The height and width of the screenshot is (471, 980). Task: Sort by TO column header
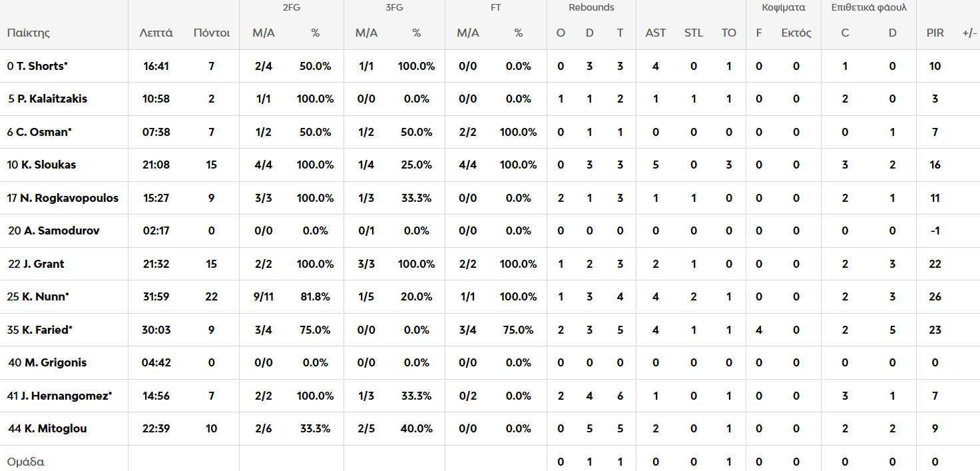click(x=728, y=33)
